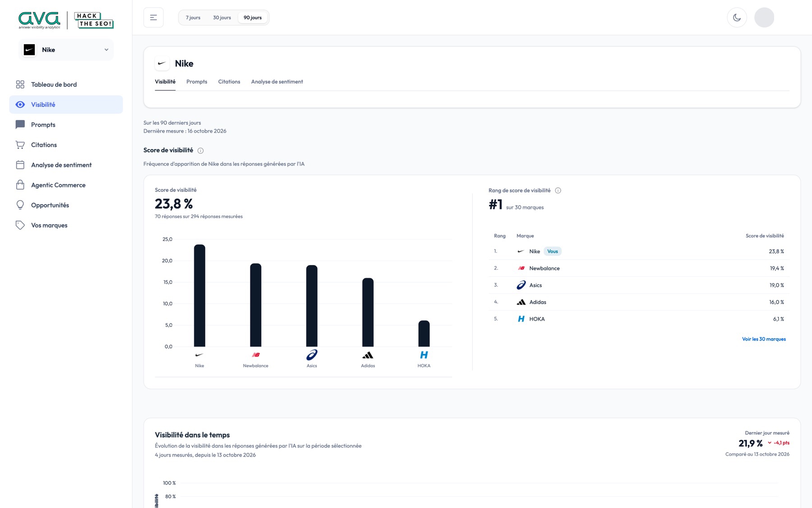Click the Visibilité eye icon in sidebar
Viewport: 812px width, 508px height.
point(20,104)
